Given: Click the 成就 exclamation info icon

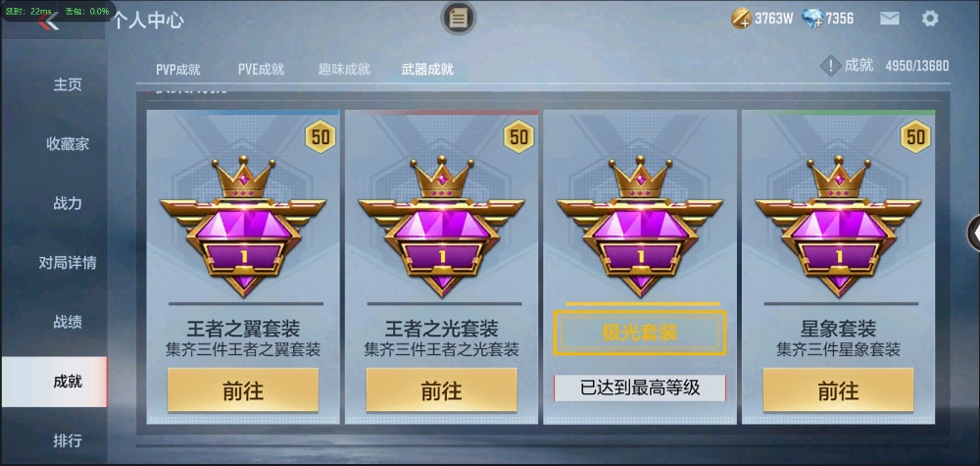Looking at the screenshot, I should pyautogui.click(x=830, y=65).
